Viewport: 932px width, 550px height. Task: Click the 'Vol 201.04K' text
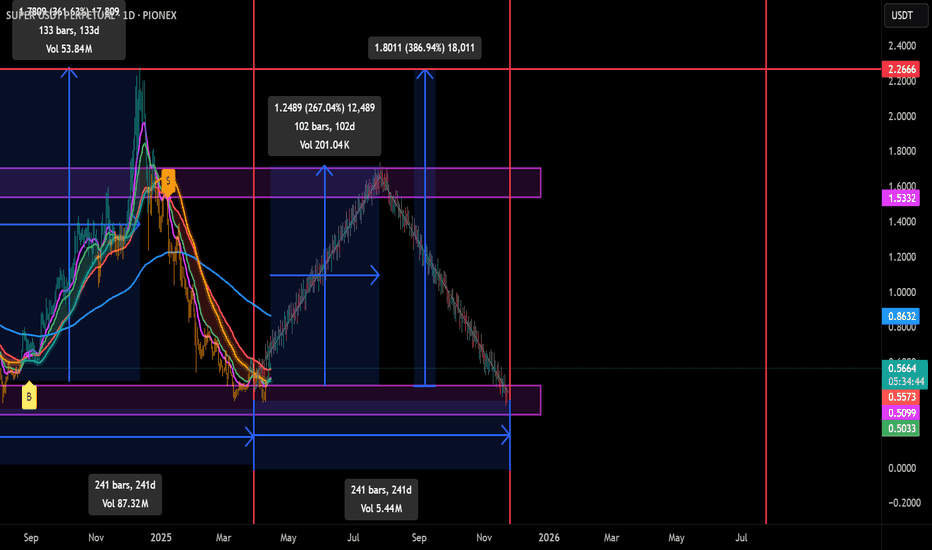coord(325,144)
